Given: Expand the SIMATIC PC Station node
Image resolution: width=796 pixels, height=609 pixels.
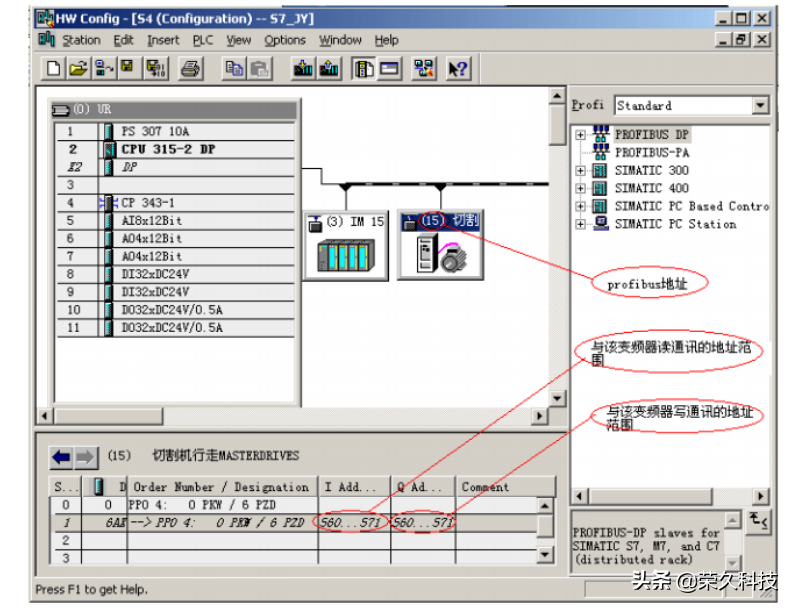Looking at the screenshot, I should (580, 225).
